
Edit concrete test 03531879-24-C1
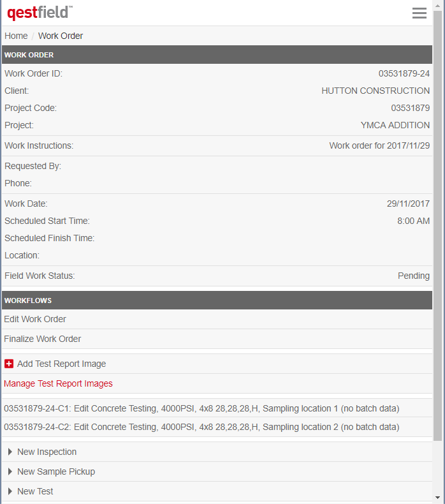pyautogui.click(x=201, y=408)
